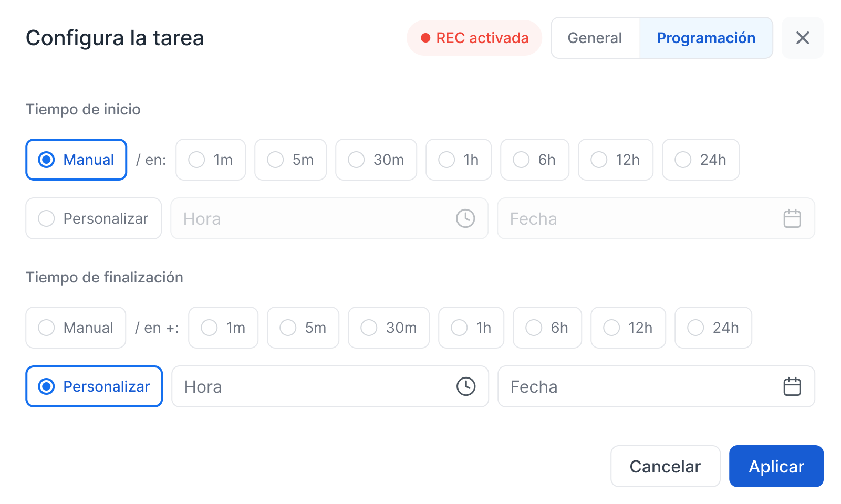Close the Configura la tarea dialog
Image resolution: width=841 pixels, height=504 pixels.
tap(802, 38)
